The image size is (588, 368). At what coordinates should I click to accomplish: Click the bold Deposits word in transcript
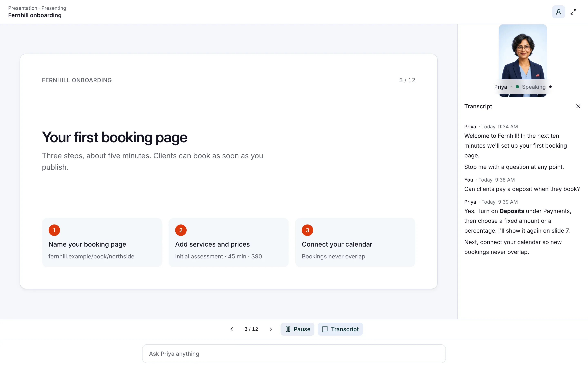tap(512, 211)
